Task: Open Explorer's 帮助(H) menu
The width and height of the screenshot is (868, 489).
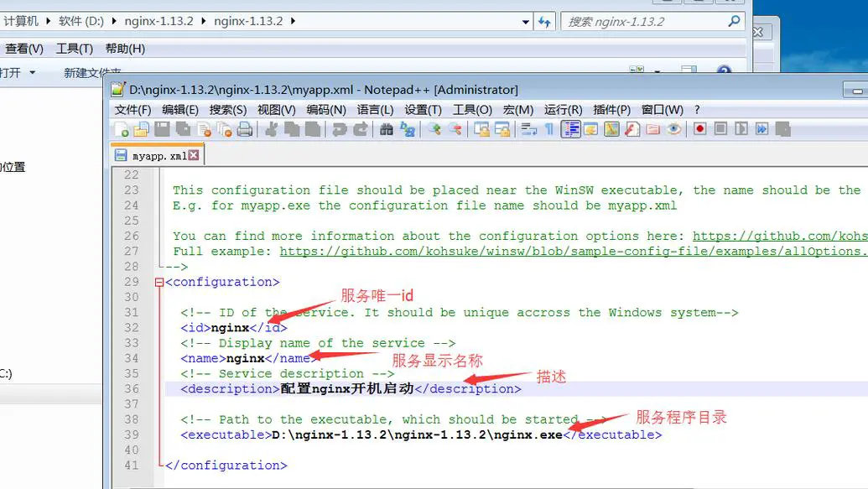Action: (x=125, y=49)
